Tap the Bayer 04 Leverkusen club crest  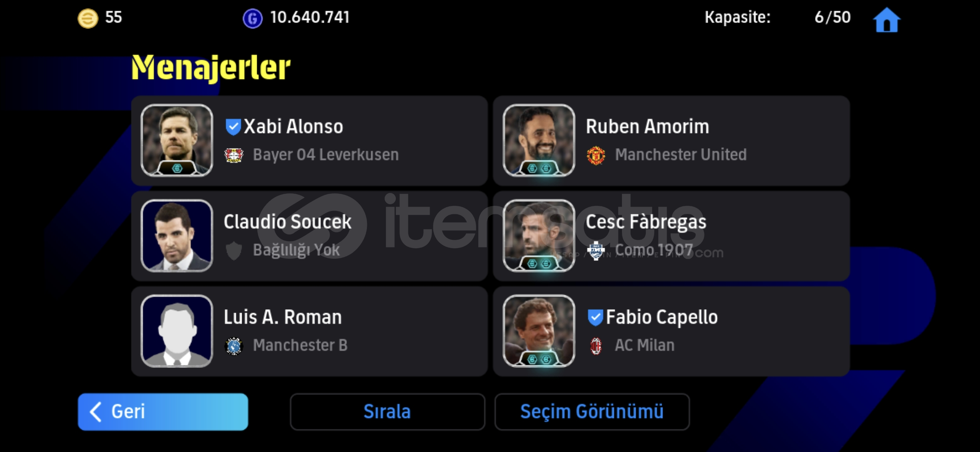[234, 155]
